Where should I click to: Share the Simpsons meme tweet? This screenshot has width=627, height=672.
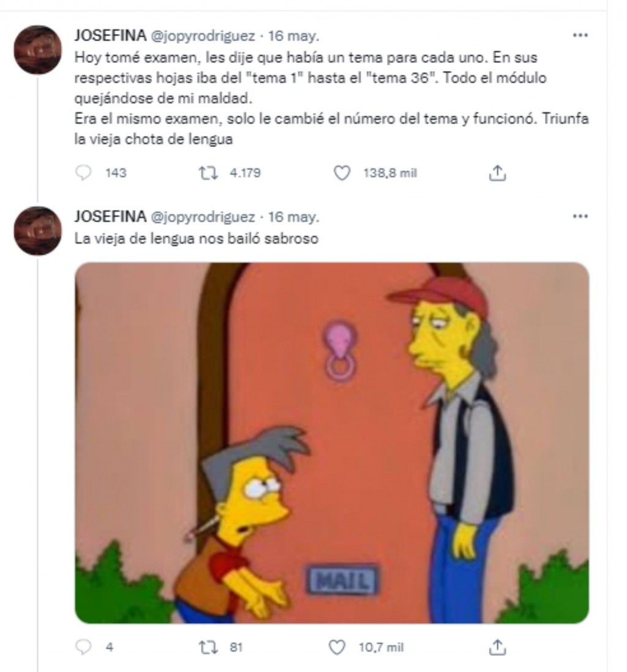pyautogui.click(x=497, y=648)
